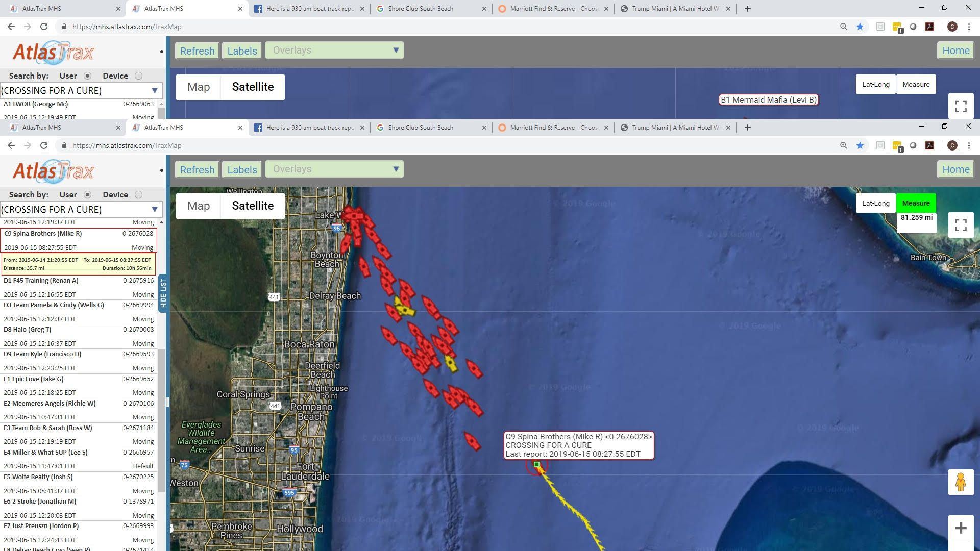This screenshot has height=551, width=980.
Task: Enter fullscreen map view in lower window
Action: click(x=961, y=225)
